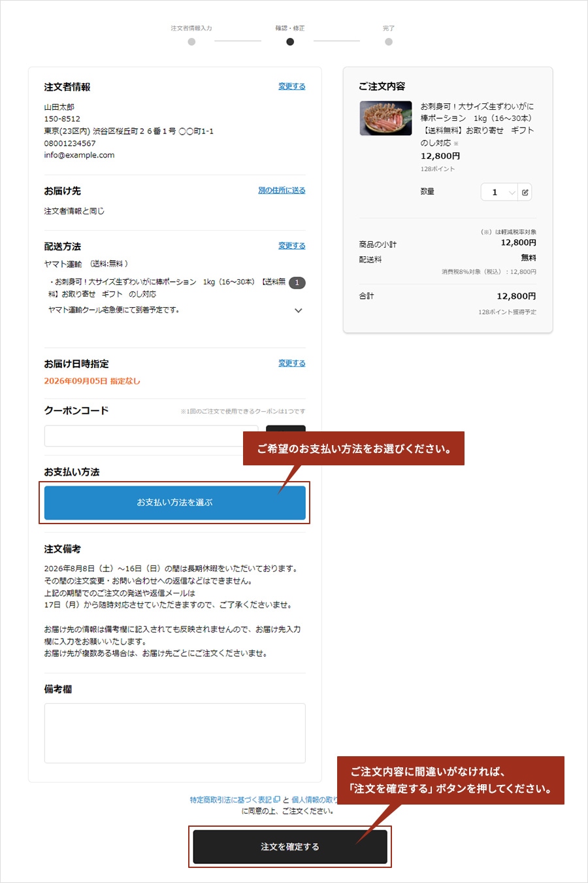Click the crab product thumbnail image
The width and height of the screenshot is (588, 883).
pos(385,118)
